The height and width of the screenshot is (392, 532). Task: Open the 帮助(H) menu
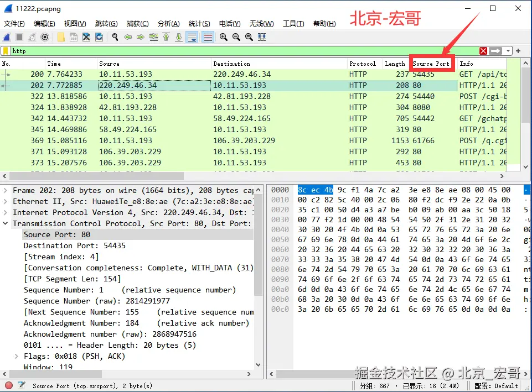[x=324, y=23]
